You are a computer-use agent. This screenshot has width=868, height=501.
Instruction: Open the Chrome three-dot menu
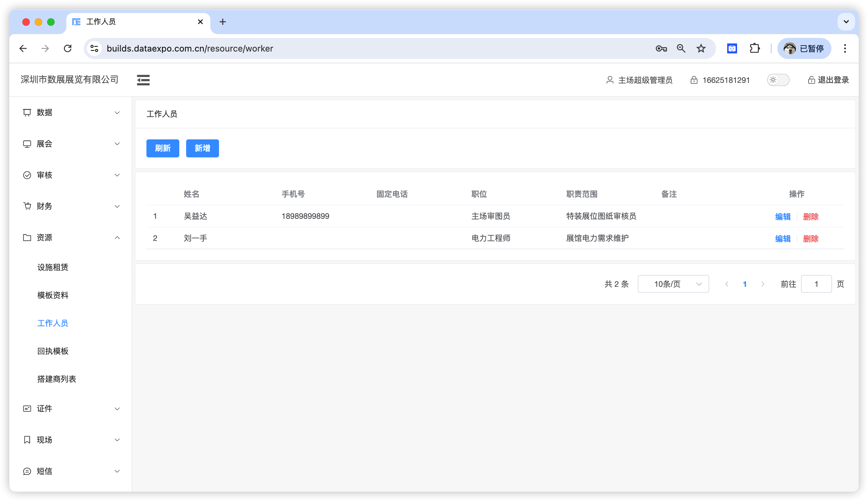(845, 48)
